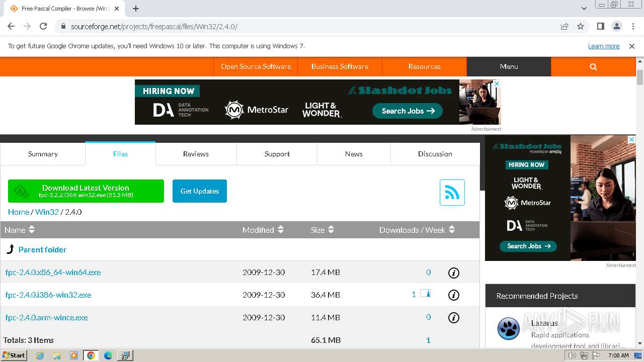Click the Get Updates button
The height and width of the screenshot is (362, 644).
point(200,191)
